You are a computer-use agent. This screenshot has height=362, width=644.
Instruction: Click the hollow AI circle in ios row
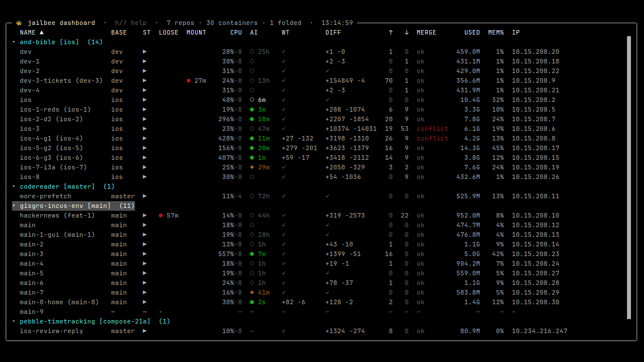point(252,100)
